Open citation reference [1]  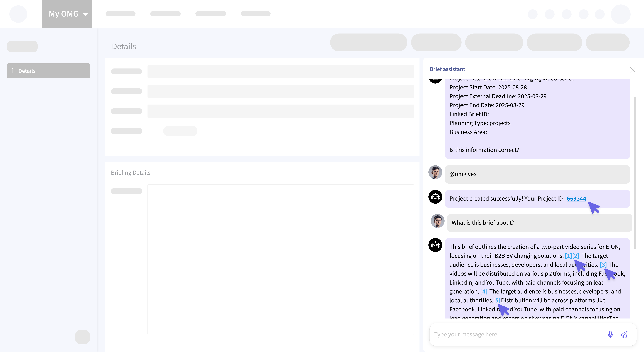coord(568,256)
